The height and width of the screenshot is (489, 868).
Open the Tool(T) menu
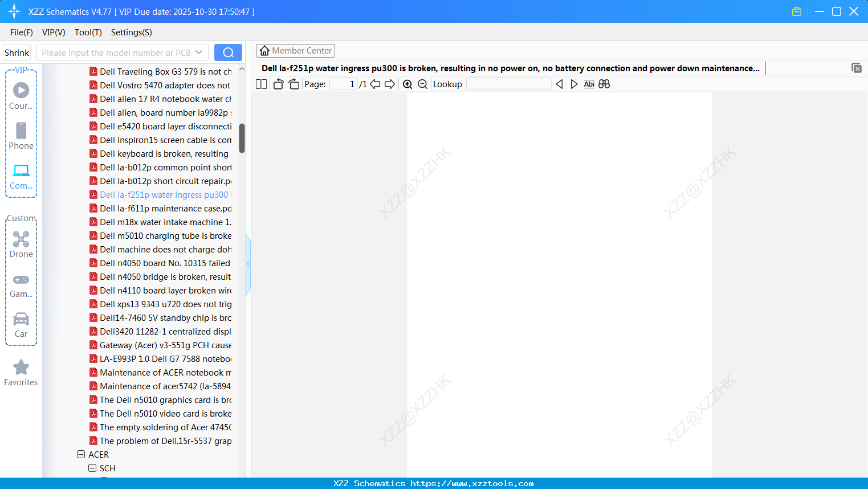click(88, 32)
